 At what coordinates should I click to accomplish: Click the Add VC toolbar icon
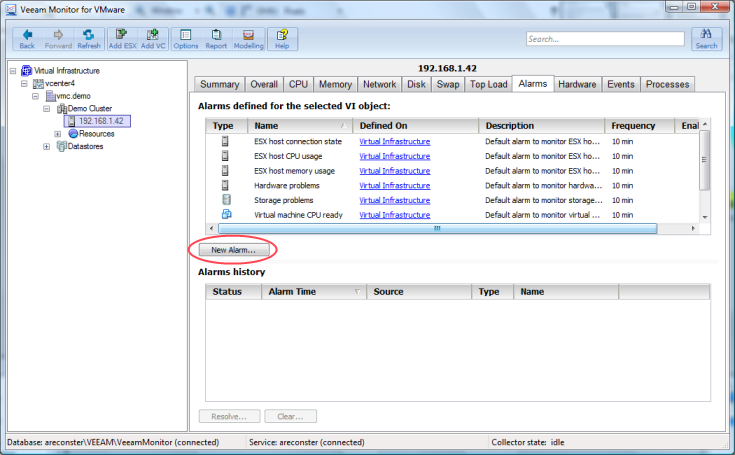click(x=153, y=39)
